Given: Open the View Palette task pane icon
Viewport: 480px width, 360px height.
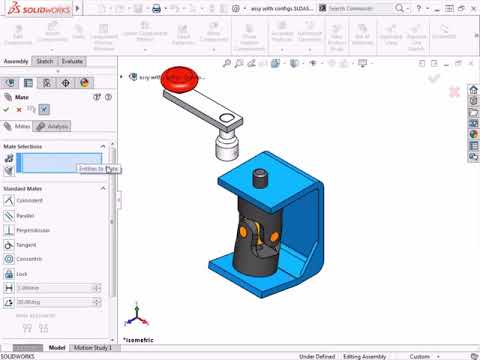Looking at the screenshot, I should tap(473, 123).
